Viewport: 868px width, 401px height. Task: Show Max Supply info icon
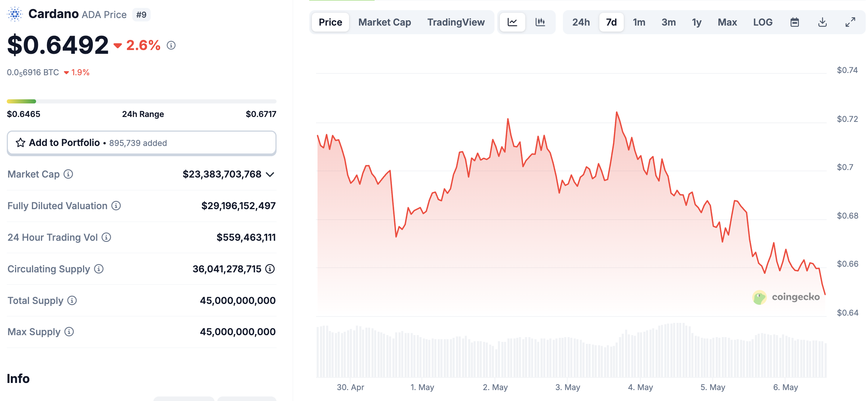[69, 332]
